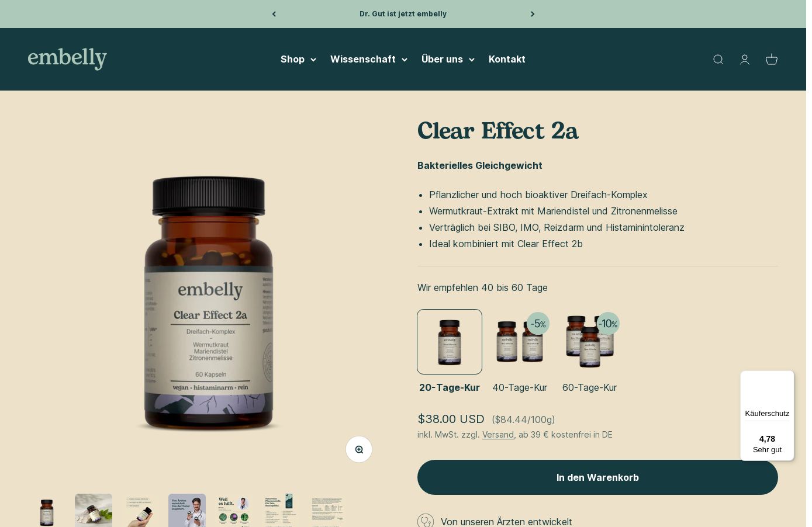Select the doctor photo thumbnail
This screenshot has height=527, width=812.
187,510
